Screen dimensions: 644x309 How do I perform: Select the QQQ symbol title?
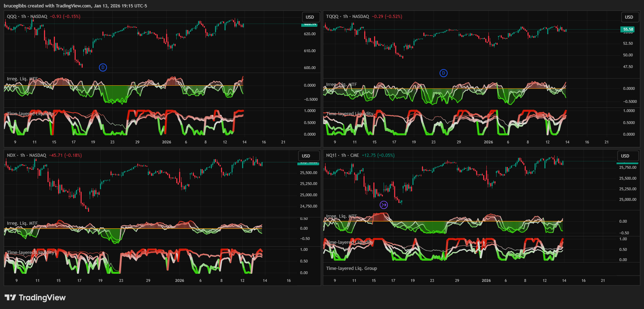12,17
